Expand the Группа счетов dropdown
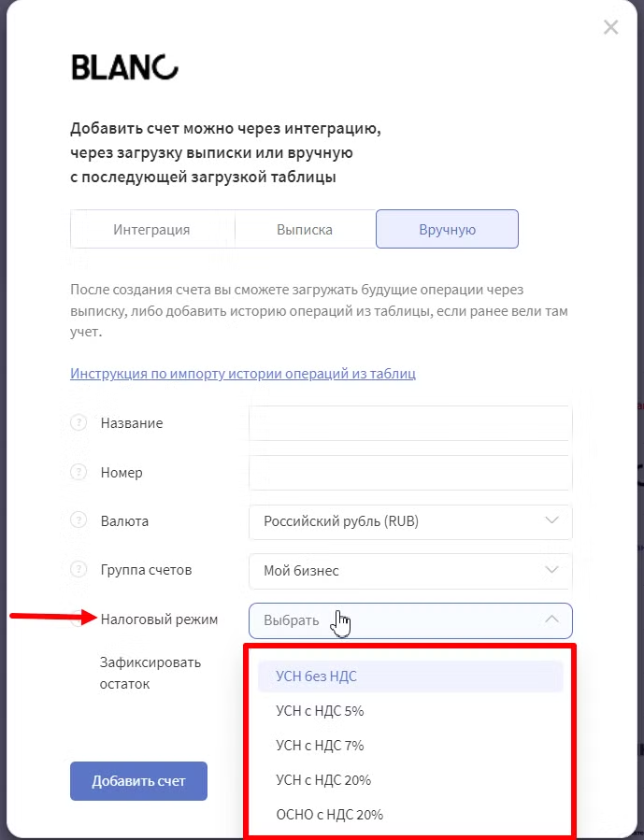The width and height of the screenshot is (644, 840). coord(410,571)
